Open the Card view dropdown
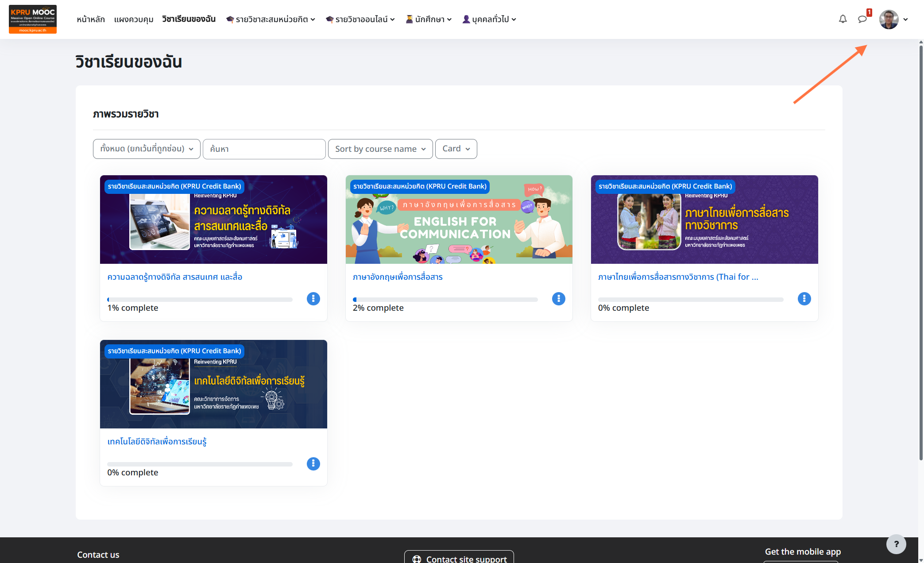 coord(456,149)
